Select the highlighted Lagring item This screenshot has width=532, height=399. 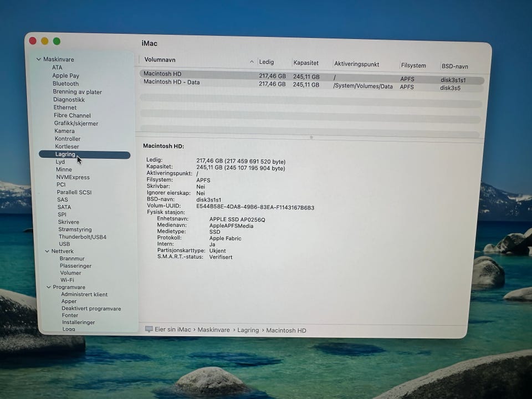84,155
